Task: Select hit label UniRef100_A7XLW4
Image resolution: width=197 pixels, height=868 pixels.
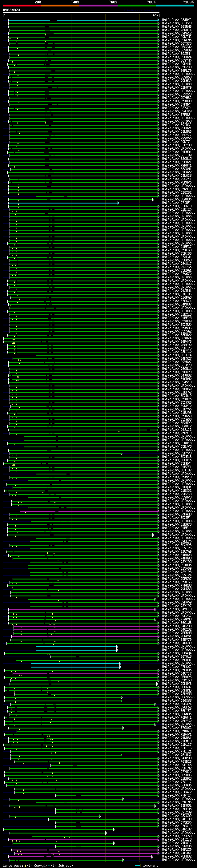Action: point(177,257)
